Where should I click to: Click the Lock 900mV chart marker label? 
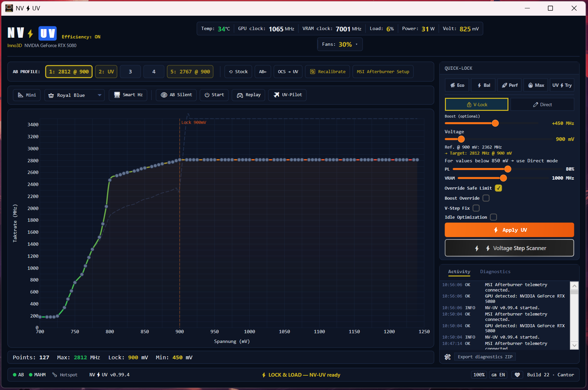pos(194,123)
